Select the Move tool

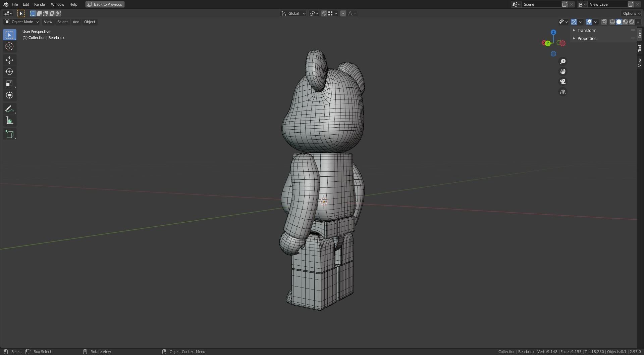[9, 60]
